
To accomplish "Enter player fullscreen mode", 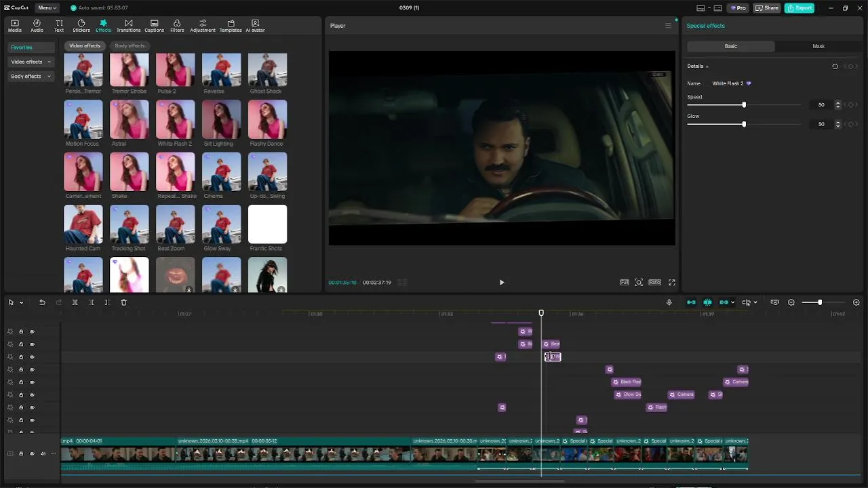I will [x=672, y=283].
